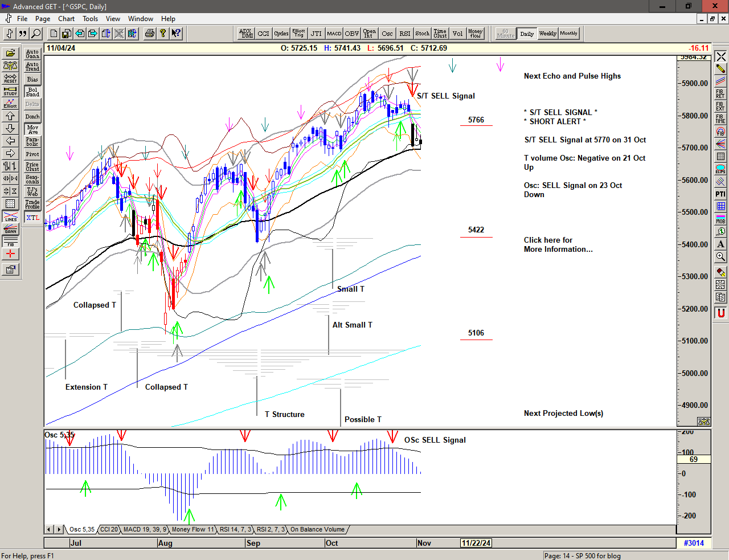Toggle the Mov Ave study
Screen dimensions: 729x560
pos(32,129)
